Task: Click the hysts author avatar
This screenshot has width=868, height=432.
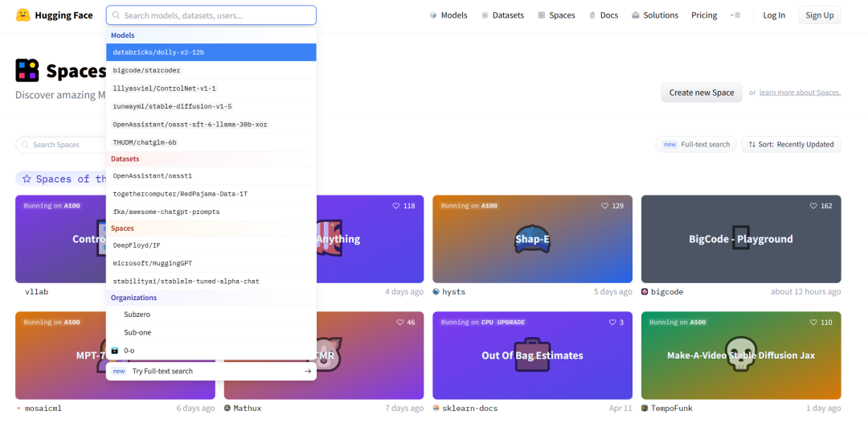Action: click(x=436, y=292)
